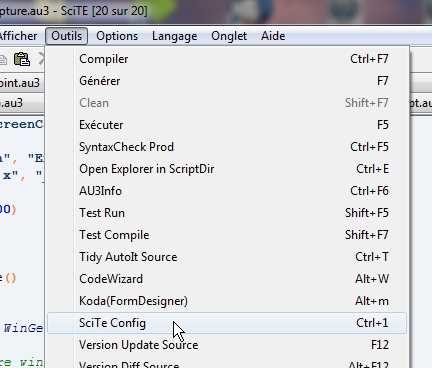Choose the Générer menu entry
Image resolution: width=432 pixels, height=368 pixels.
[x=227, y=81]
